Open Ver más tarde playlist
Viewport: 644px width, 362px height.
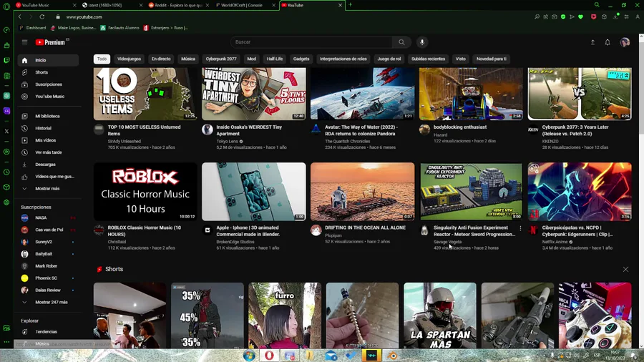[48, 152]
